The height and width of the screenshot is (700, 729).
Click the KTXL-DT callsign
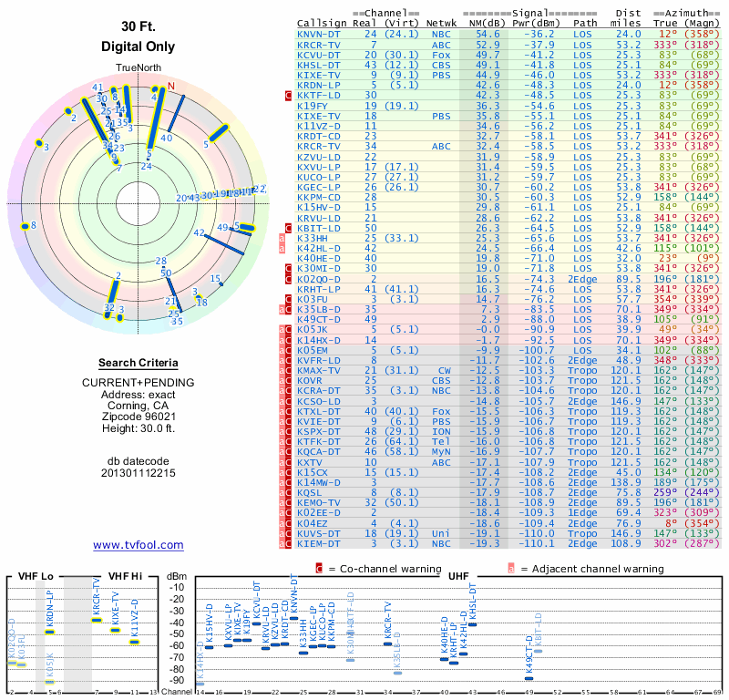[x=318, y=412]
